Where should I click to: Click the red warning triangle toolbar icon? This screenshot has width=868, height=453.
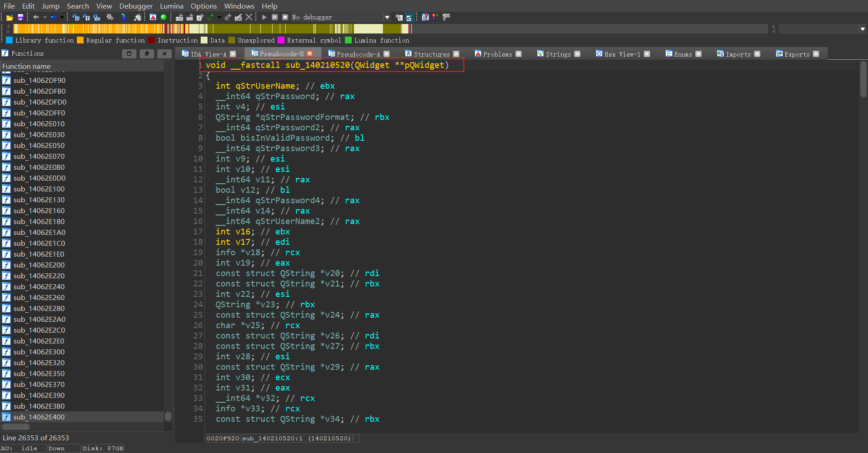[153, 17]
